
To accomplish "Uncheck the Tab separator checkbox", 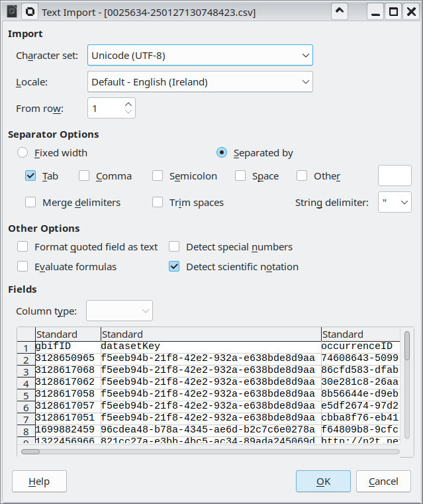I will 30,176.
